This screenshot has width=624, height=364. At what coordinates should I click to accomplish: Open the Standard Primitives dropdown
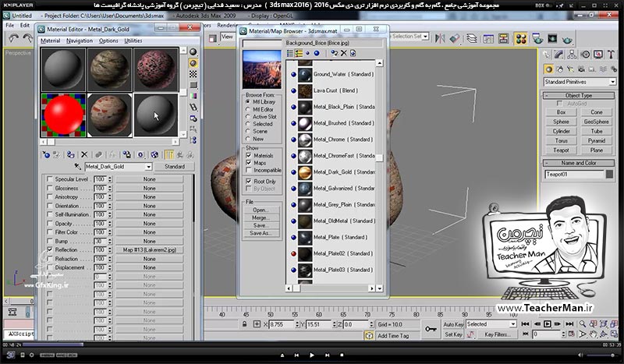pyautogui.click(x=612, y=82)
